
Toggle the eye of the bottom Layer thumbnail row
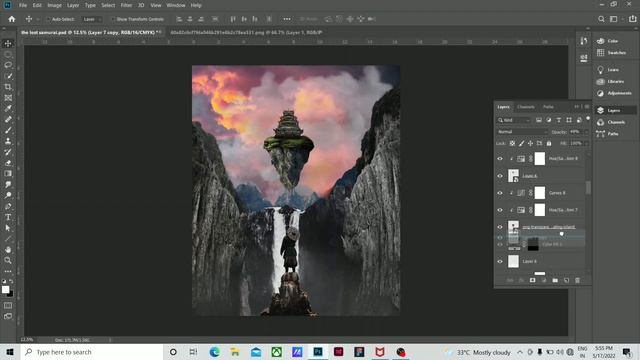coord(500,262)
